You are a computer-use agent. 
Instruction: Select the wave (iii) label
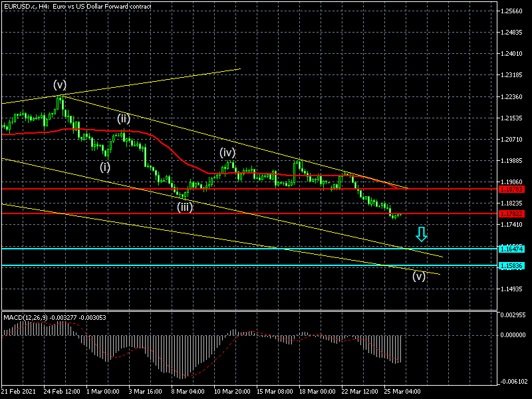click(185, 207)
